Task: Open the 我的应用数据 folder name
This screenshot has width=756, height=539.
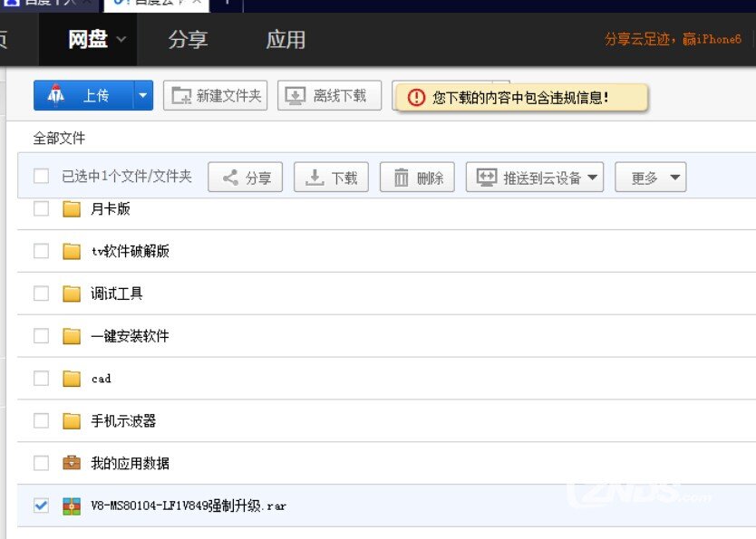Action: click(x=131, y=463)
